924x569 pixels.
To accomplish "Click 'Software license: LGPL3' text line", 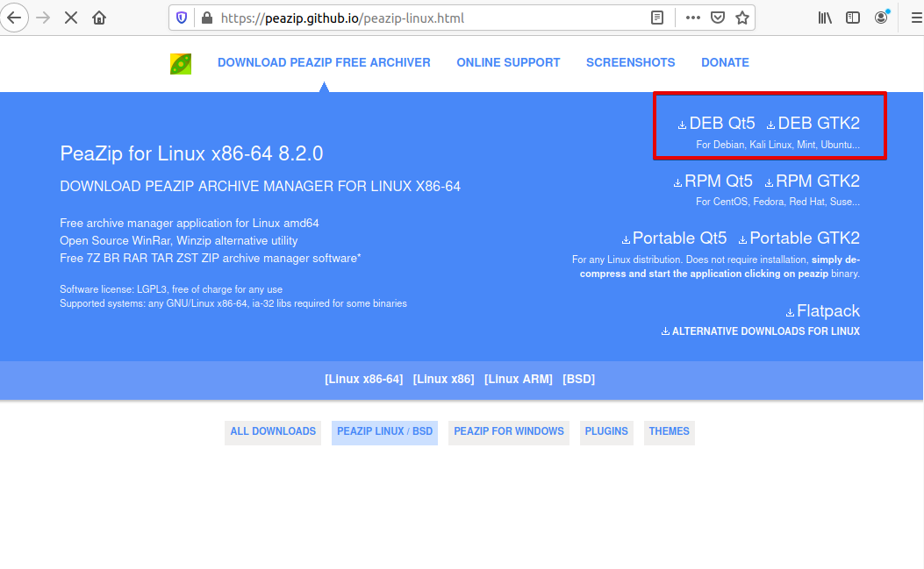I will pyautogui.click(x=171, y=289).
